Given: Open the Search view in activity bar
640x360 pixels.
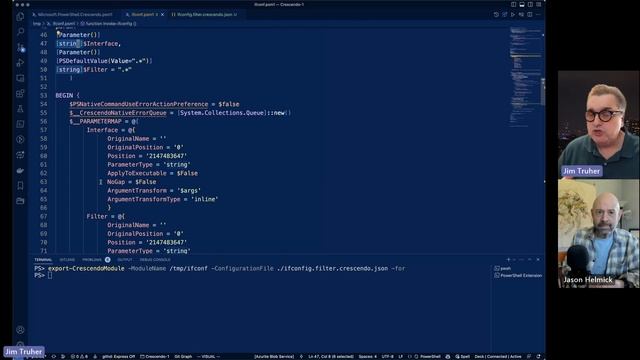Looking at the screenshot, I should point(20,32).
